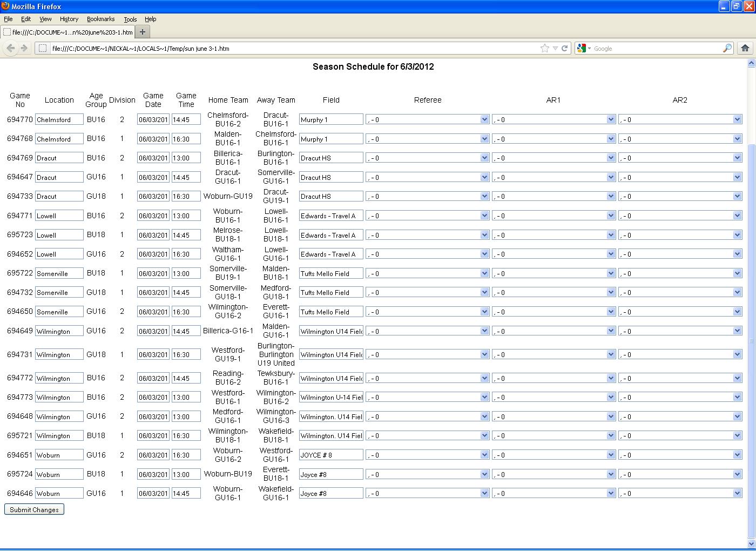Open the Home page icon
The image size is (756, 551).
[745, 48]
